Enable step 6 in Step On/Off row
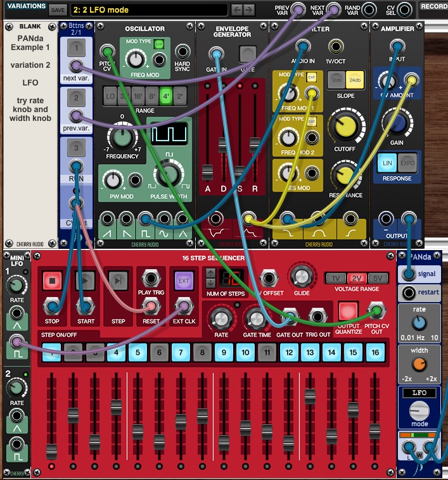 (159, 352)
